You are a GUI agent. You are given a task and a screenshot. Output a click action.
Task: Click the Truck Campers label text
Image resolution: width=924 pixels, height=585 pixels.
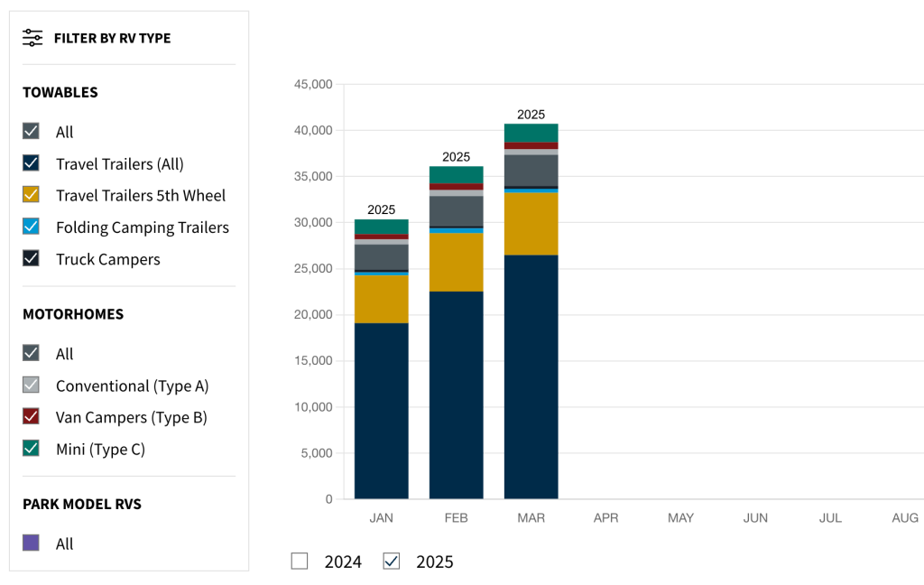click(x=107, y=259)
